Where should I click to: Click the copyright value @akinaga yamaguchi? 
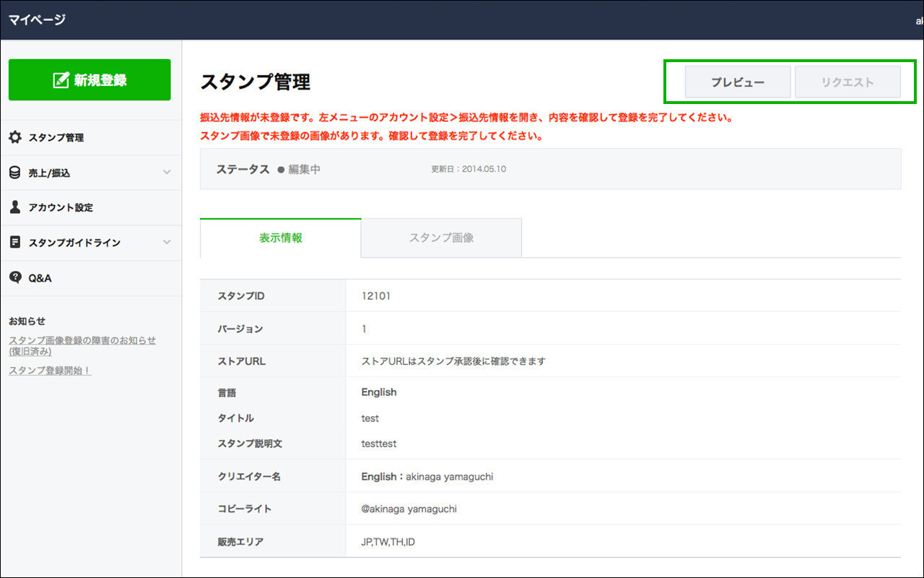(409, 509)
